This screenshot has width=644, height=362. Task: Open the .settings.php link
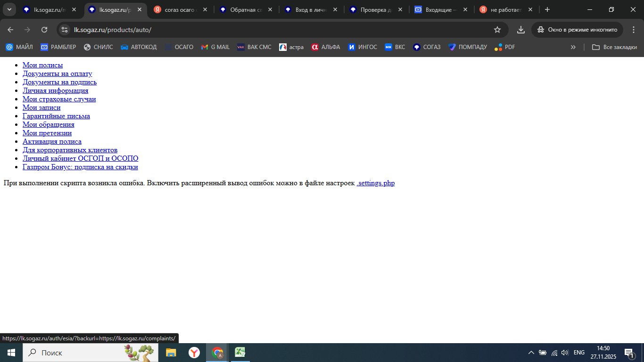coord(376,183)
